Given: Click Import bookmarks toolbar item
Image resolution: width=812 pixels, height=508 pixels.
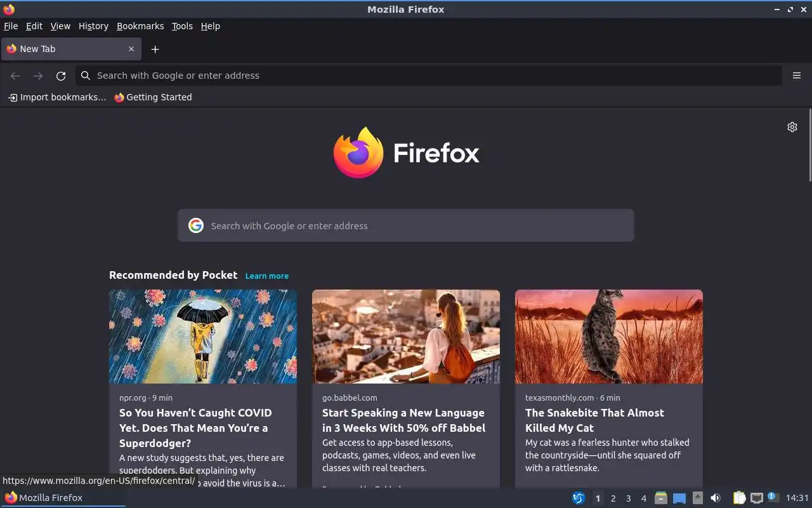Looking at the screenshot, I should click(x=56, y=97).
